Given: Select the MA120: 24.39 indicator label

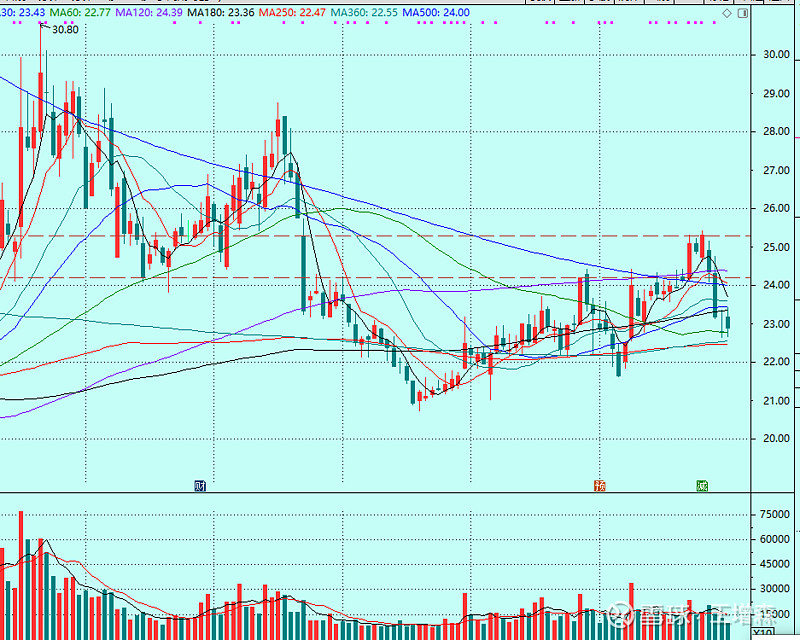Looking at the screenshot, I should pyautogui.click(x=149, y=12).
